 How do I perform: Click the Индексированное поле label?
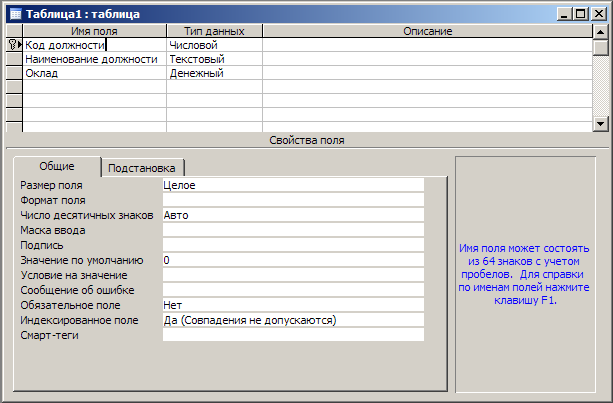(x=79, y=320)
